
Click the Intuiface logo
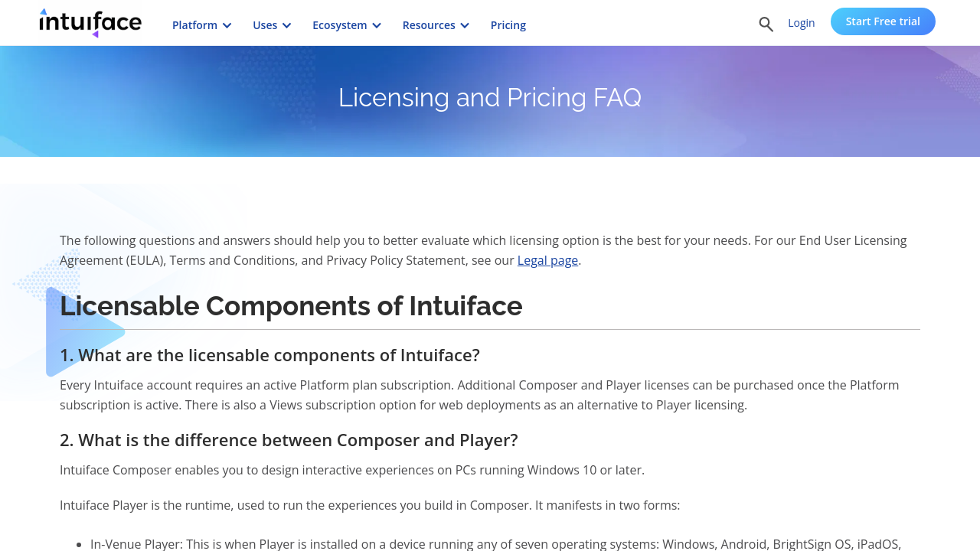tap(90, 23)
